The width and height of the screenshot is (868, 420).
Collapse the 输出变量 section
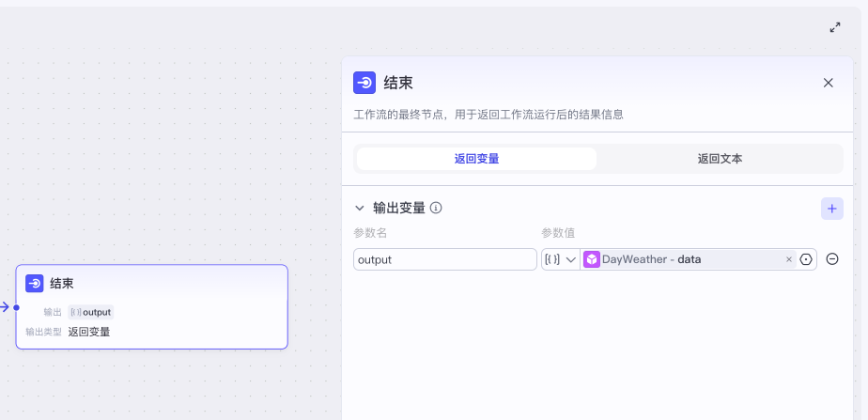359,209
